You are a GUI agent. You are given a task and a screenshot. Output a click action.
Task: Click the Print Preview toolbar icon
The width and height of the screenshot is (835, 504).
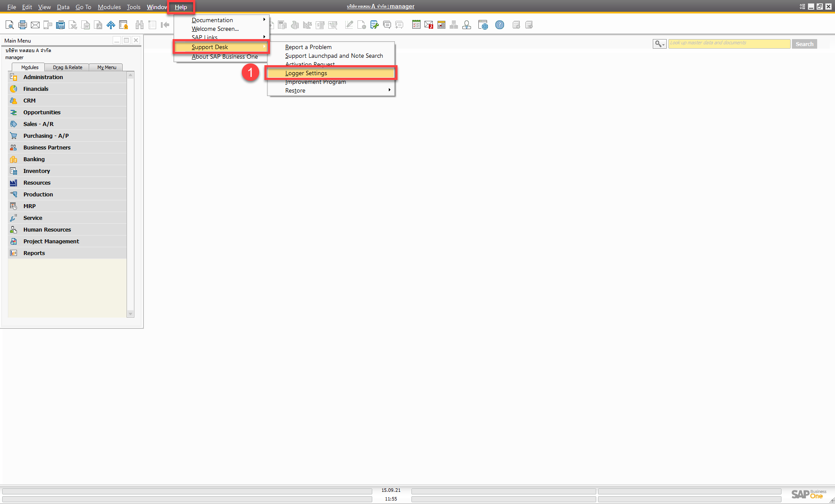click(x=10, y=25)
